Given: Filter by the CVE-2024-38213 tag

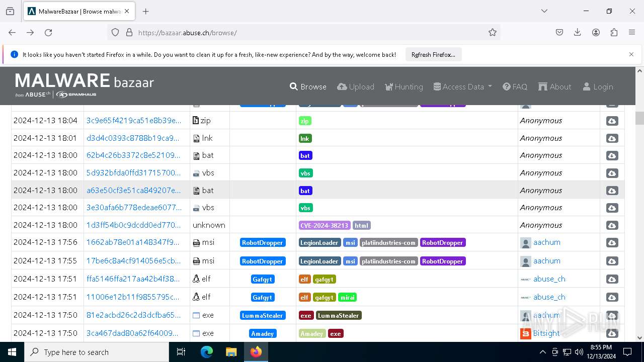Looking at the screenshot, I should pyautogui.click(x=325, y=225).
